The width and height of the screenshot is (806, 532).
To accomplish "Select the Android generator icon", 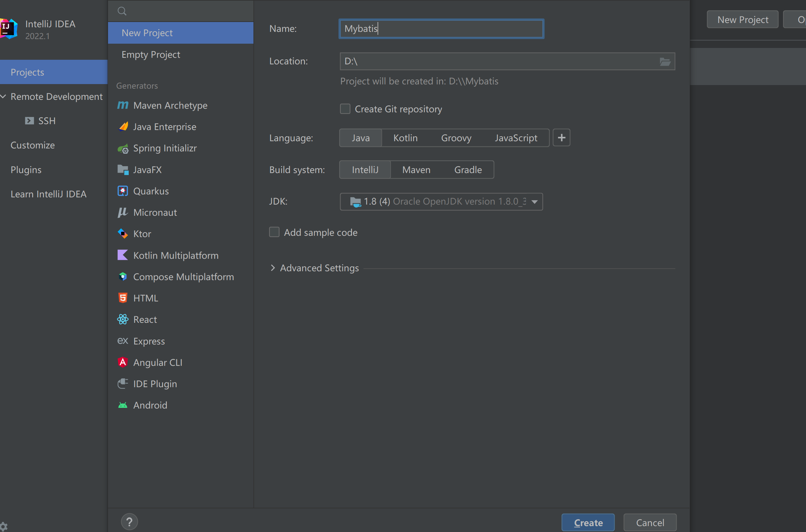I will (x=122, y=405).
